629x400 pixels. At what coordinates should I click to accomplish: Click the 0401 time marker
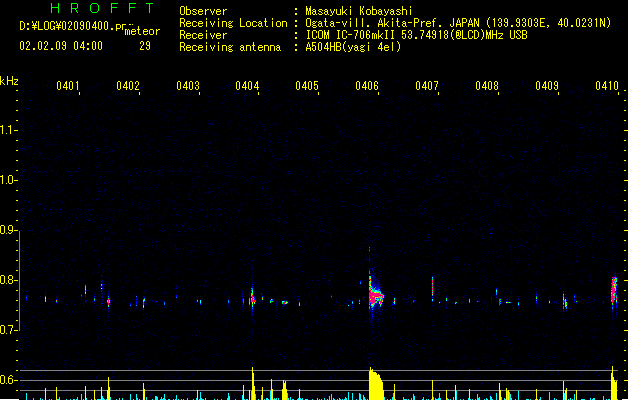[67, 86]
